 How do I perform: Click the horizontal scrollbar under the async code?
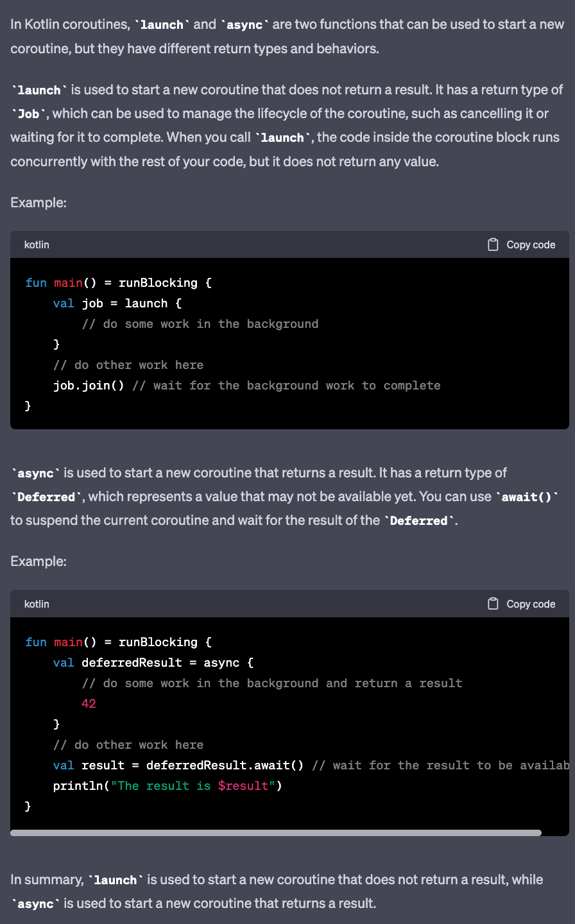[276, 833]
